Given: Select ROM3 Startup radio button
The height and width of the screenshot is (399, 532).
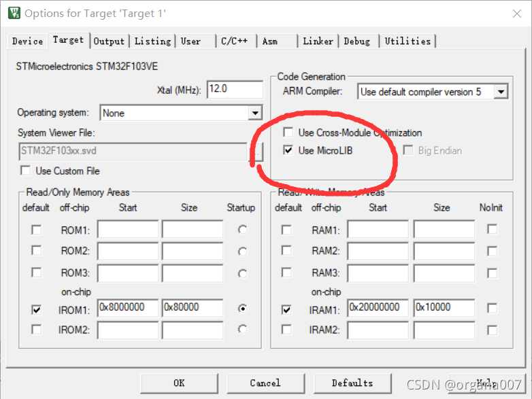Looking at the screenshot, I should point(242,273).
